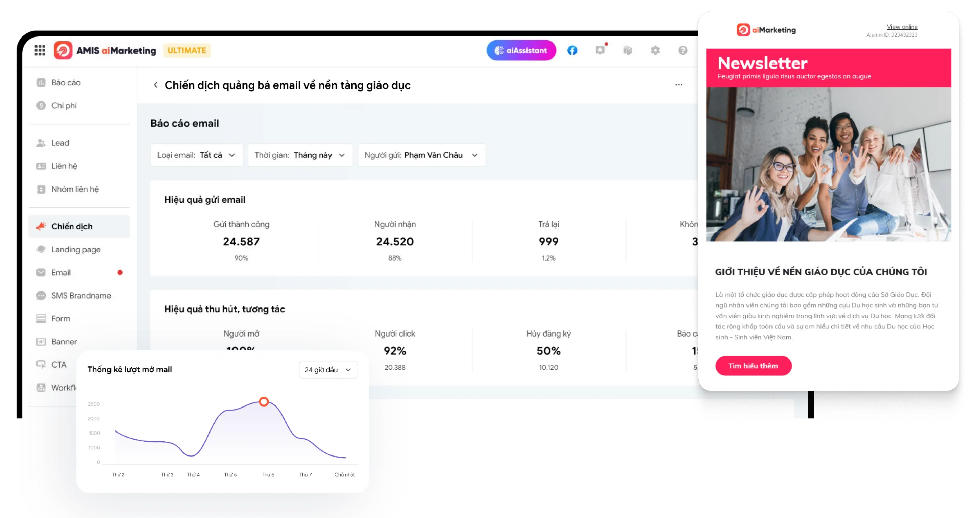The height and width of the screenshot is (518, 980).
Task: Click the package box icon in header
Action: pos(628,50)
